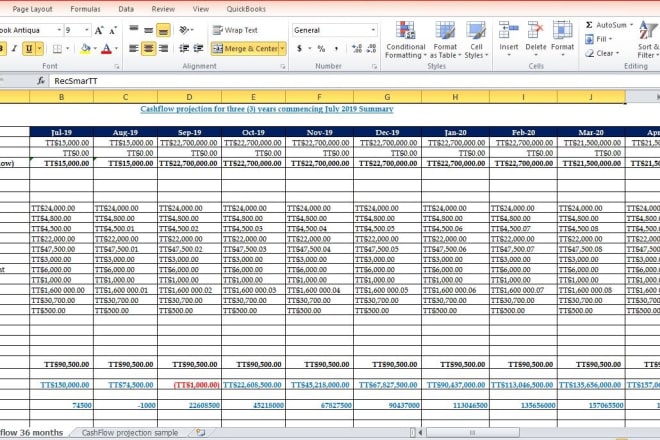This screenshot has height=440, width=660.
Task: Click Merge & Center button
Action: 245,48
